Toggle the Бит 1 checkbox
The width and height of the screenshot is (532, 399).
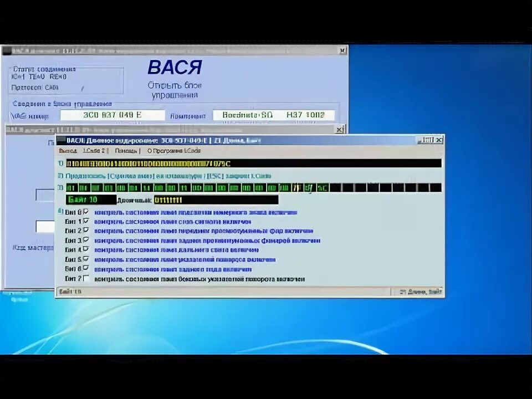pos(86,221)
